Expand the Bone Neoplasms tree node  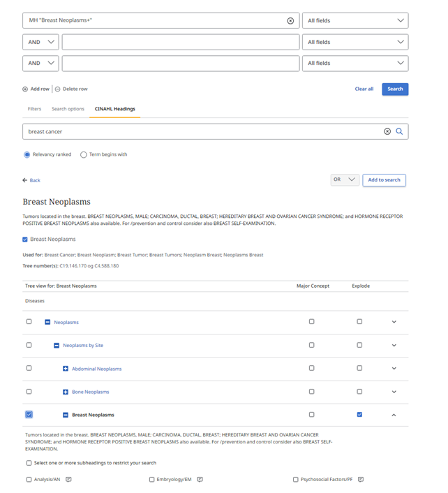coord(66,392)
